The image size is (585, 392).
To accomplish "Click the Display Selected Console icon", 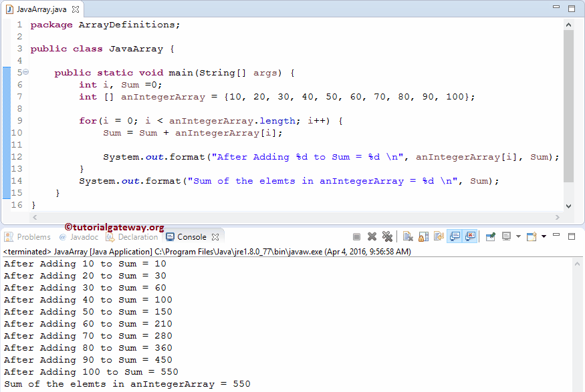I will tap(507, 236).
